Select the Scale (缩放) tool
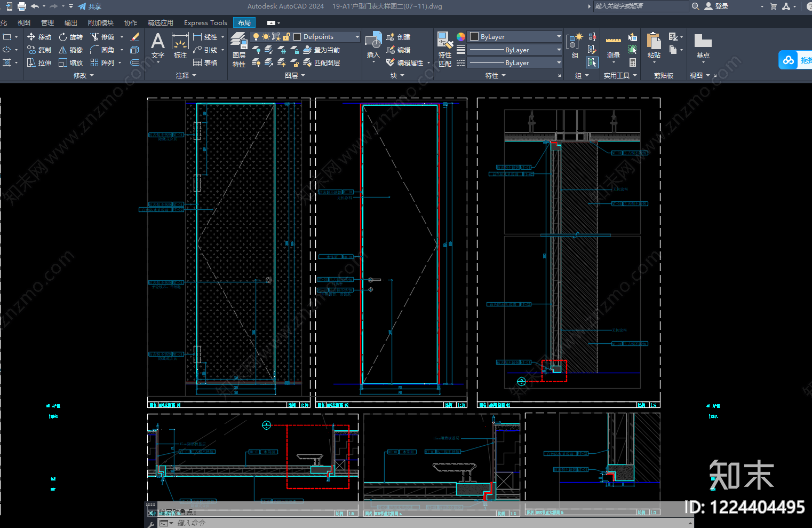Image resolution: width=812 pixels, height=528 pixels. [x=70, y=62]
